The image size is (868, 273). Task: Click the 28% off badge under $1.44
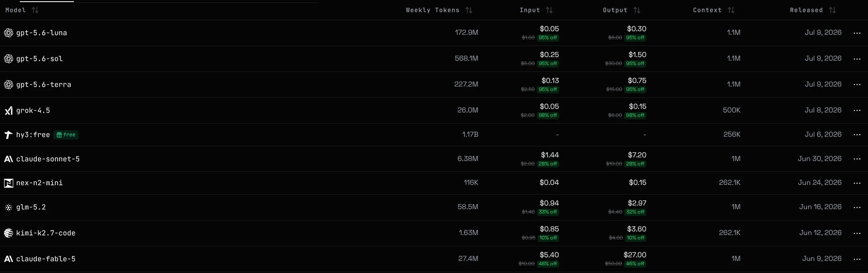coord(548,164)
